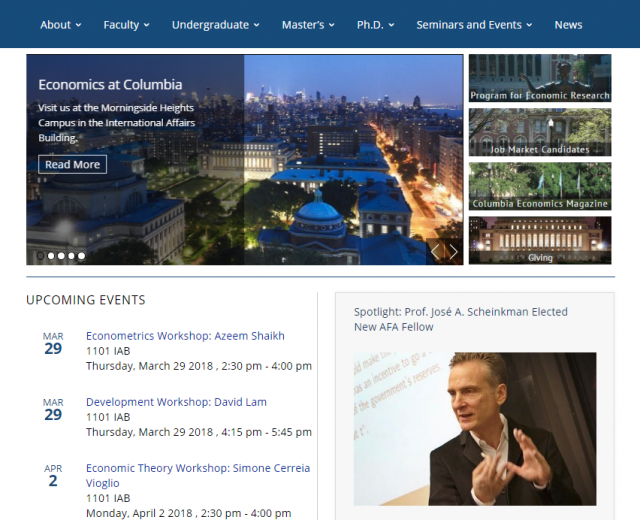Open the About menu
The height and width of the screenshot is (520, 640).
point(60,25)
